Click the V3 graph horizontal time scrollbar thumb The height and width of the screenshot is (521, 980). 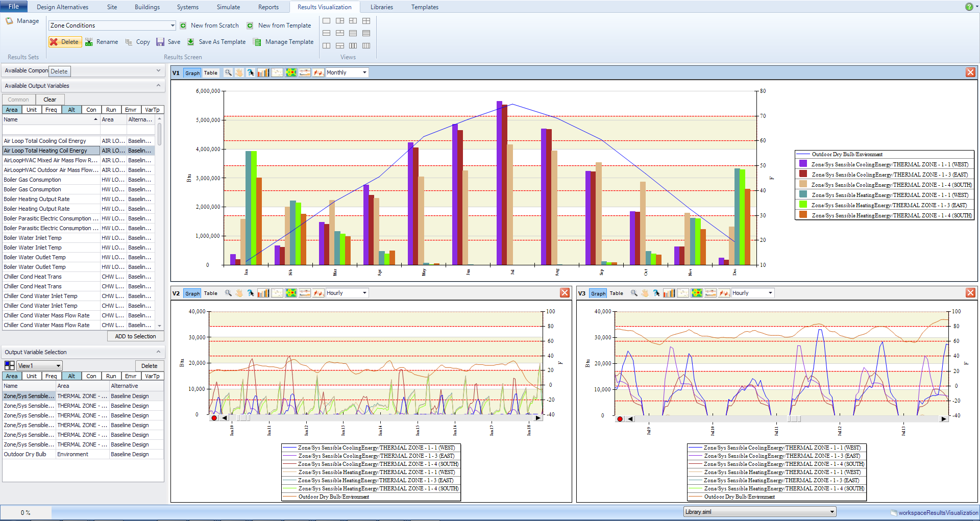coord(794,419)
